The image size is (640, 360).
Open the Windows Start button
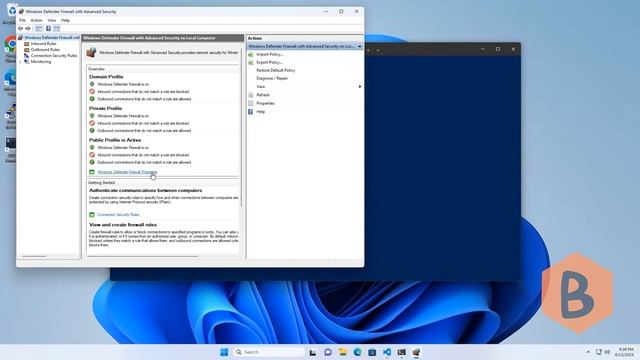tap(224, 352)
